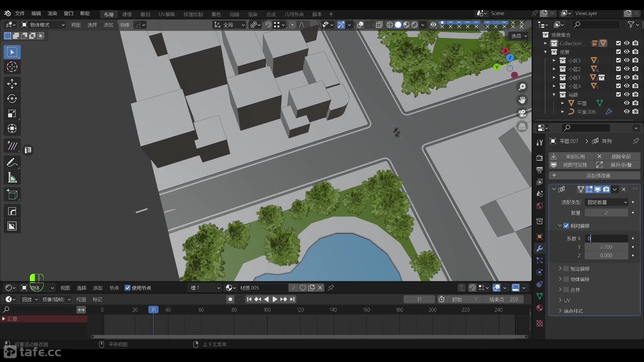Toggle 使用节点 checkbox
The width and height of the screenshot is (644, 362).
point(127,288)
